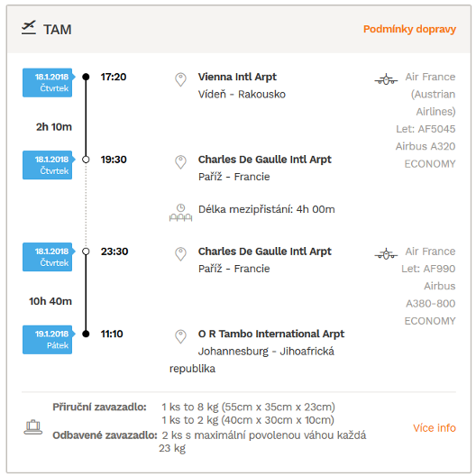Select the 17:20 departure timeline dot
476x476 pixels.
86,77
